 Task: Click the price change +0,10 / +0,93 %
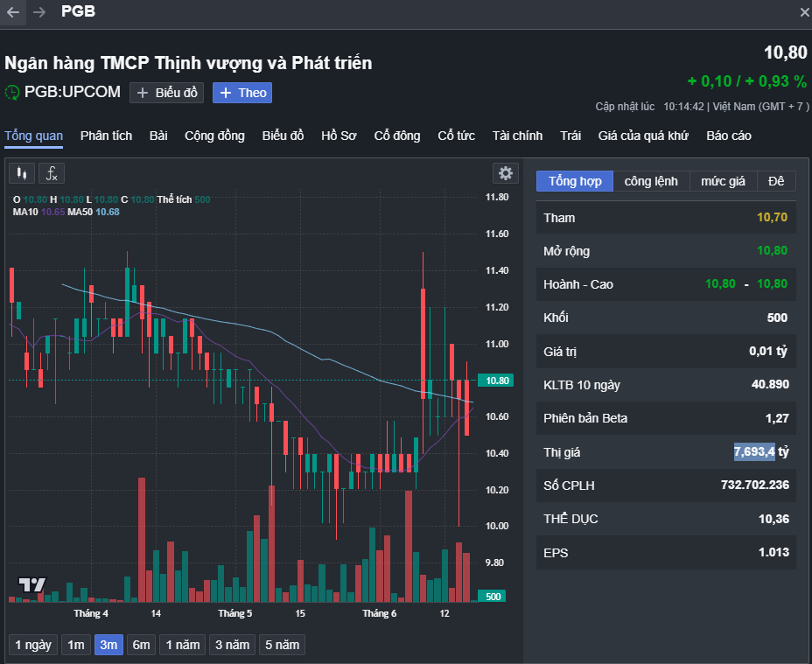click(746, 81)
